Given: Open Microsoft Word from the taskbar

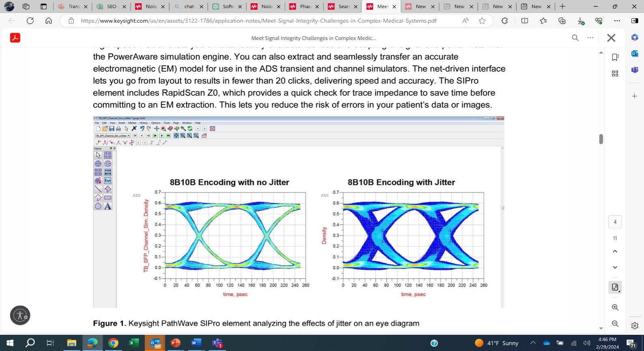Looking at the screenshot, I should coord(196,343).
